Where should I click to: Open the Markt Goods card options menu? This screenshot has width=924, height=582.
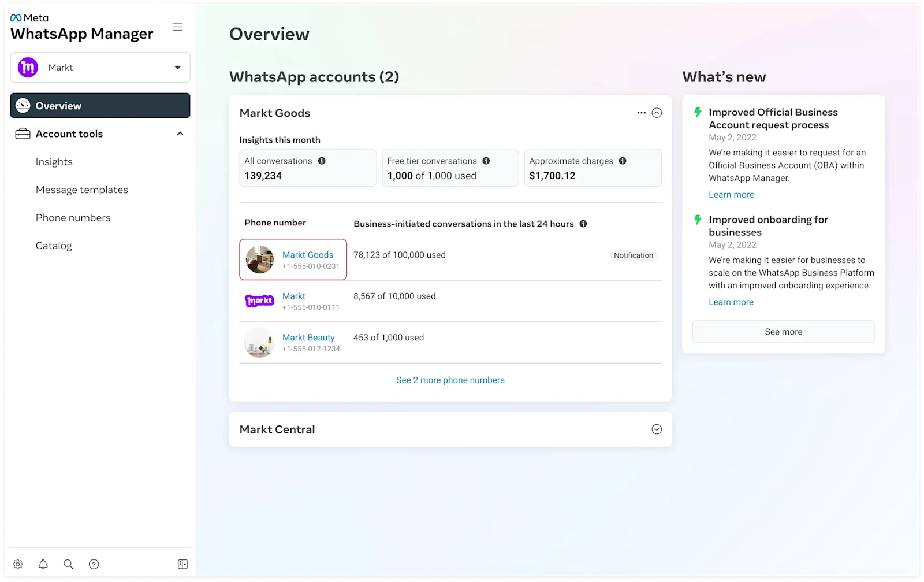642,113
